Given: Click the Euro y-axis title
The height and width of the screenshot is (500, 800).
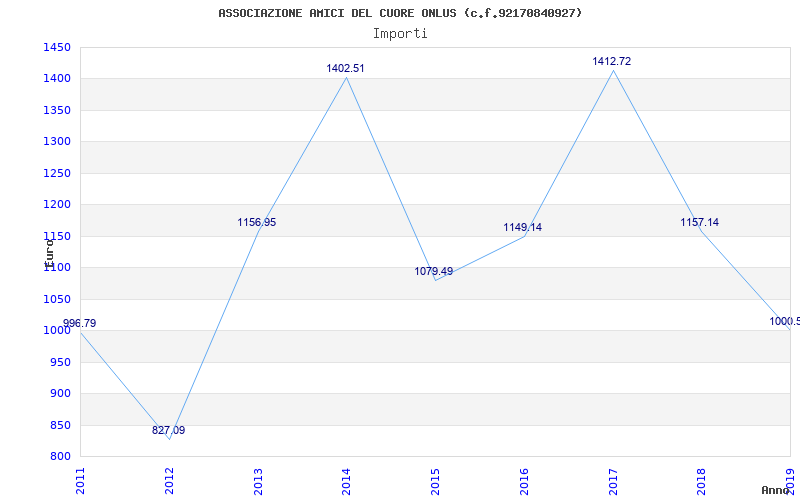Looking at the screenshot, I should click(49, 253).
